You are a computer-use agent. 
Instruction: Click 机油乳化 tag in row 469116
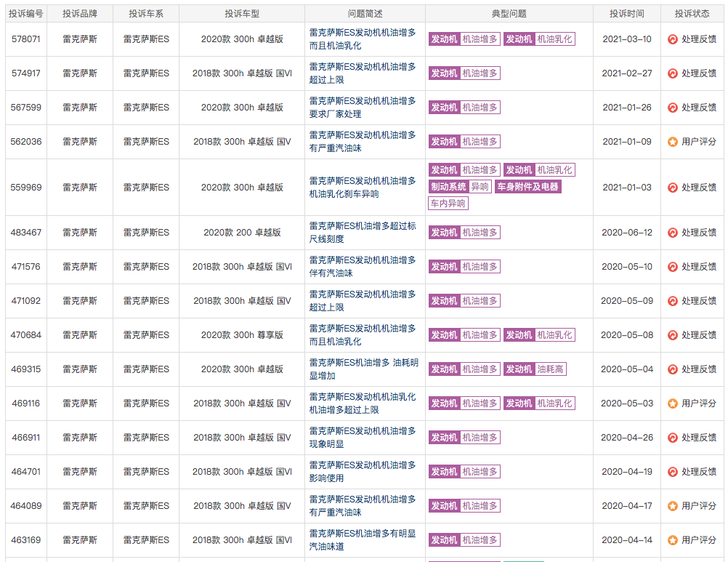point(539,404)
